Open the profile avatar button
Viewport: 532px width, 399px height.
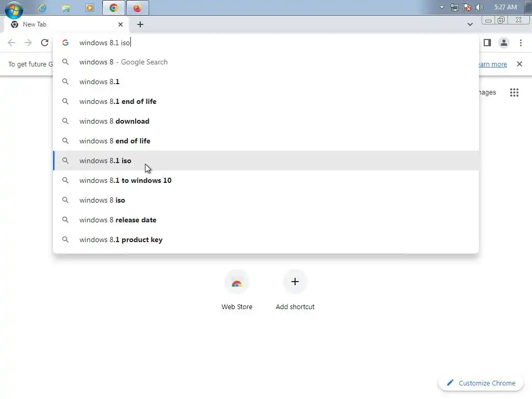click(504, 43)
